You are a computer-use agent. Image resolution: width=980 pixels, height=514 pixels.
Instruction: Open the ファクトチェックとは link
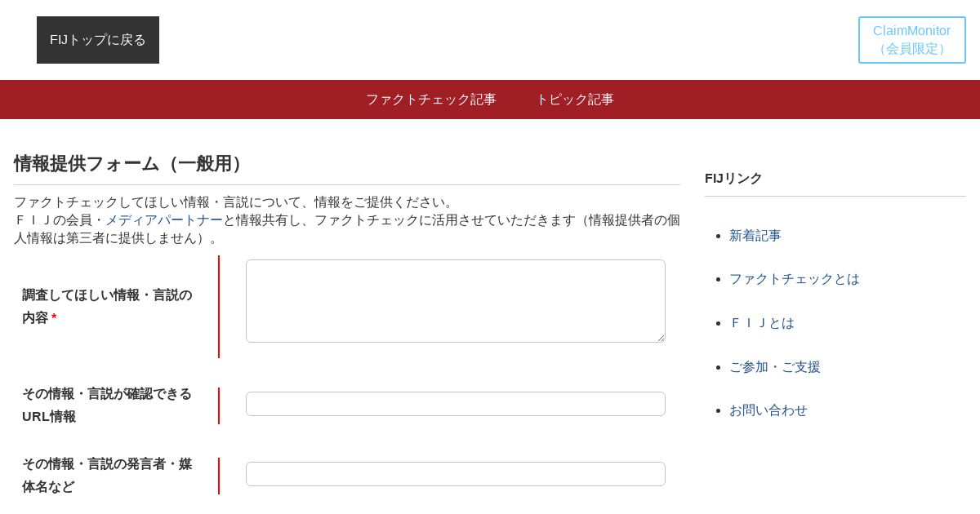click(794, 279)
